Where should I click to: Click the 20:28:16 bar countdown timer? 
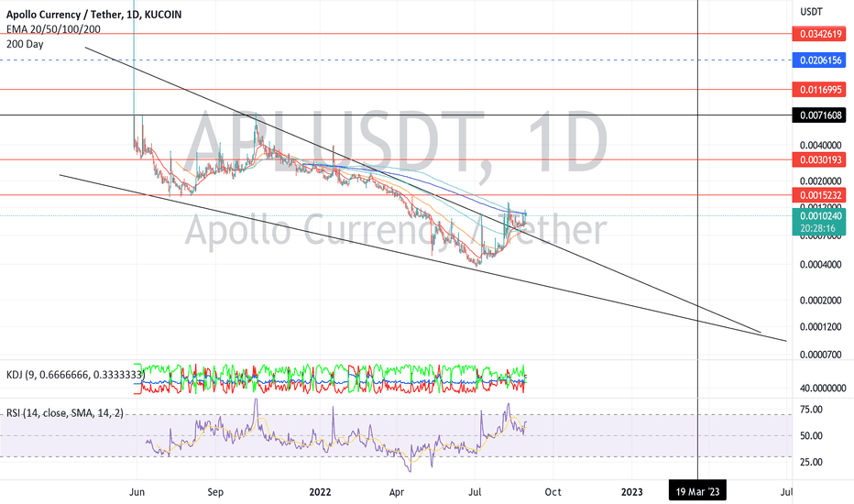point(819,228)
